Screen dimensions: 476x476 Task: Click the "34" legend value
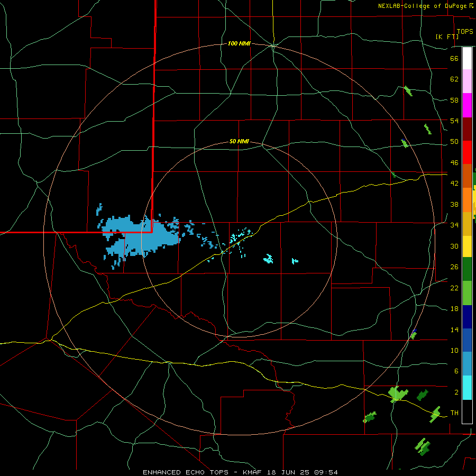click(454, 225)
